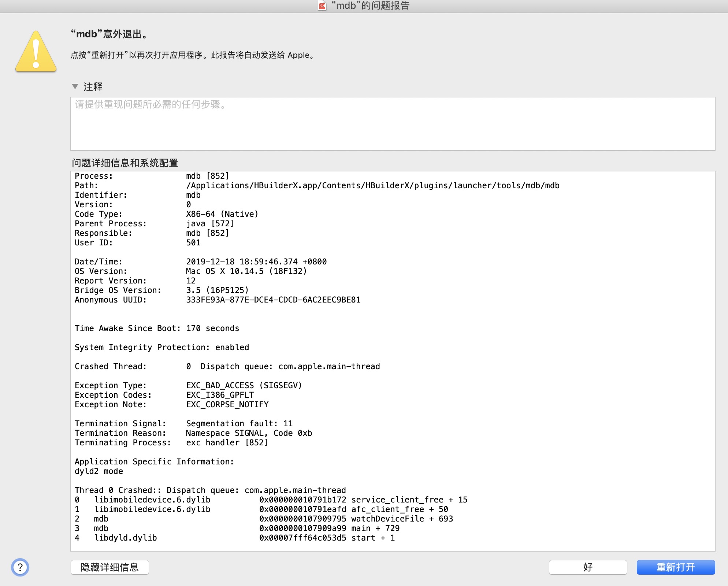This screenshot has width=728, height=586.
Task: Hide details with 隐藏详细信息 button
Action: (110, 567)
